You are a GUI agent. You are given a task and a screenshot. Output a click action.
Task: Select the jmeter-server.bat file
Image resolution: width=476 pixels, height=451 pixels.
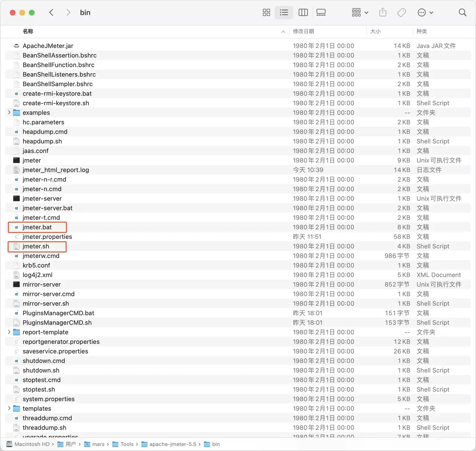pos(48,208)
